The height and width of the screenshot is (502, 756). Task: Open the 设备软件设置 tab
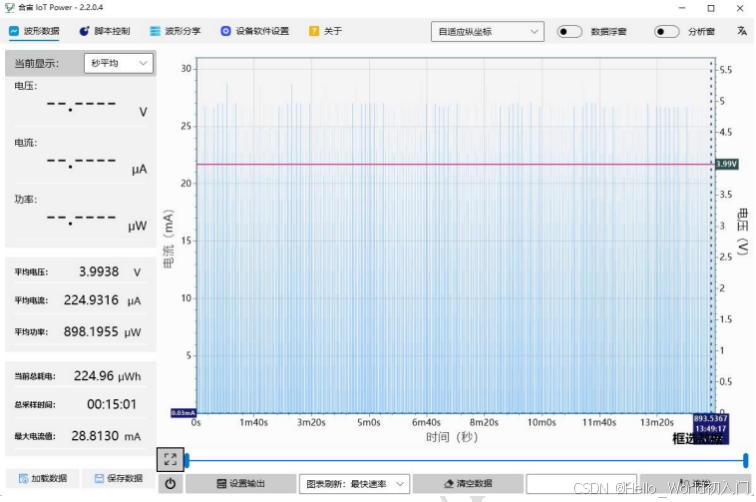pyautogui.click(x=255, y=31)
